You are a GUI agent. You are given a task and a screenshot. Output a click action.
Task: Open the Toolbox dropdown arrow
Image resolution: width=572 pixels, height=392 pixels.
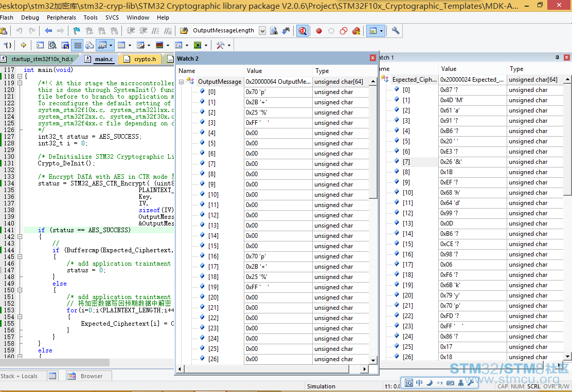click(x=229, y=45)
